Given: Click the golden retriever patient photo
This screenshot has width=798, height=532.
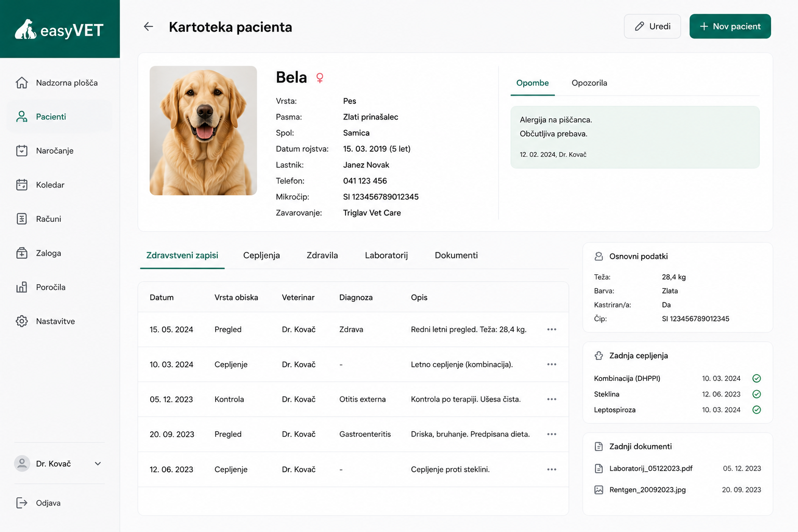Looking at the screenshot, I should point(203,130).
